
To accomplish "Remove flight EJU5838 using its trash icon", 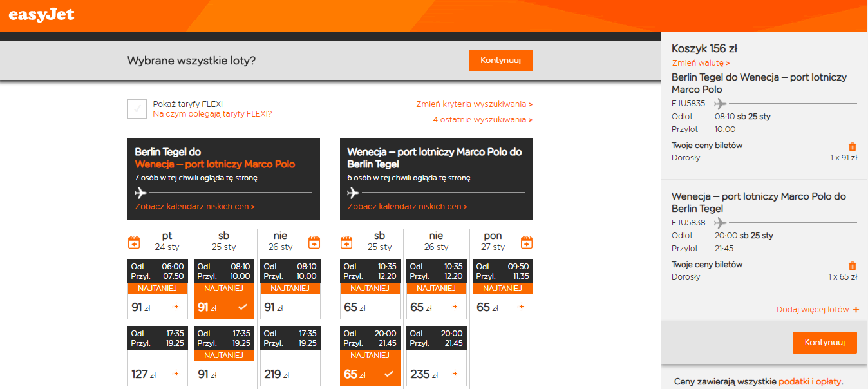I will point(853,266).
